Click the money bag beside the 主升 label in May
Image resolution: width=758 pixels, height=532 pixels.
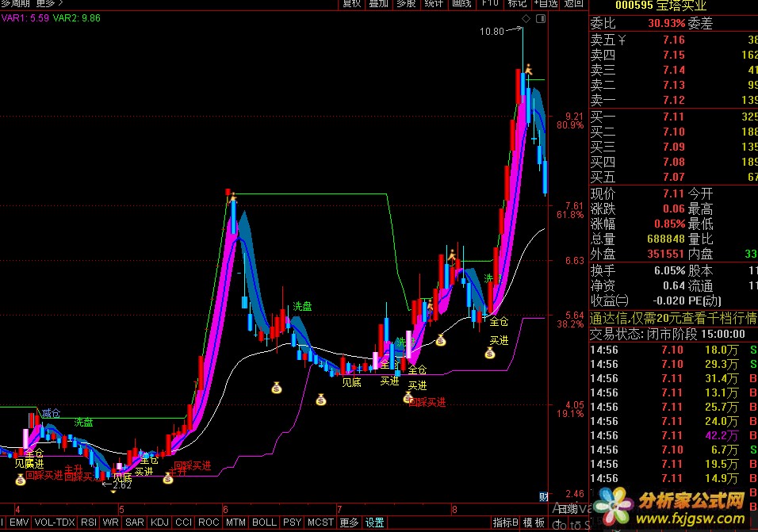coord(168,478)
